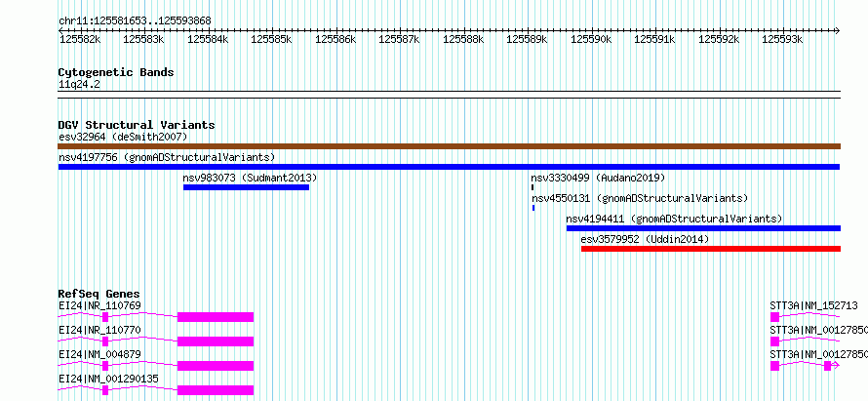Click the long blue nsv4197756 variant bar
Image resolution: width=868 pixels, height=401 pixels.
[x=449, y=167]
